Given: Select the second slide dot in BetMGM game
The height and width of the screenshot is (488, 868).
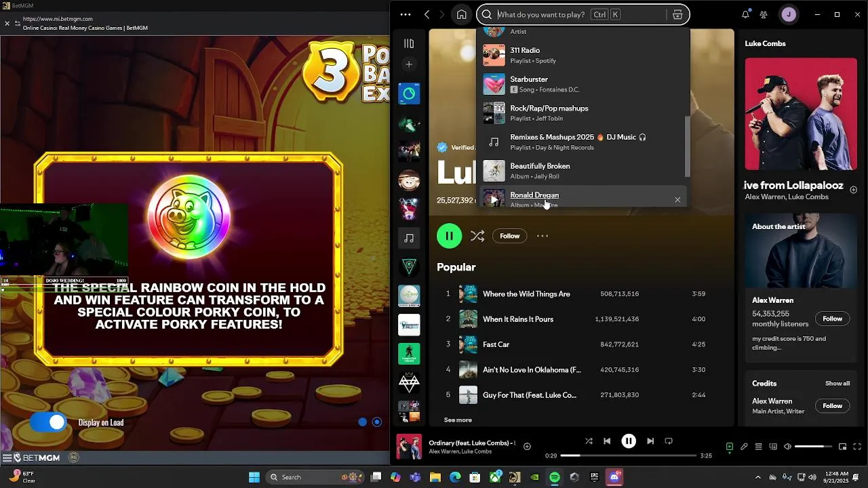Looking at the screenshot, I should pyautogui.click(x=377, y=422).
